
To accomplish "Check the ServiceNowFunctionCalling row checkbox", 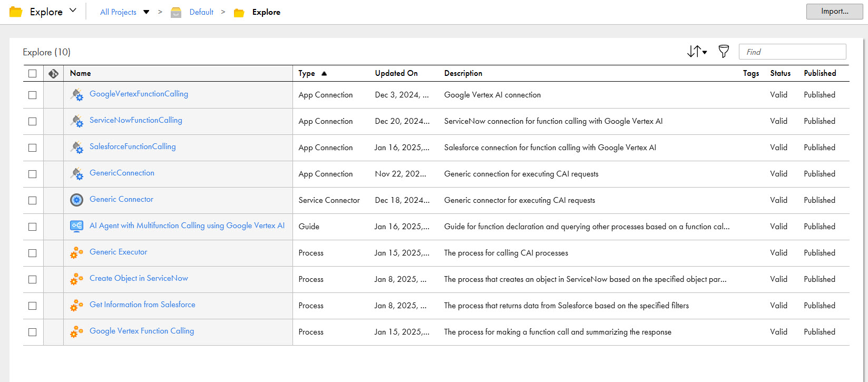I will point(33,121).
